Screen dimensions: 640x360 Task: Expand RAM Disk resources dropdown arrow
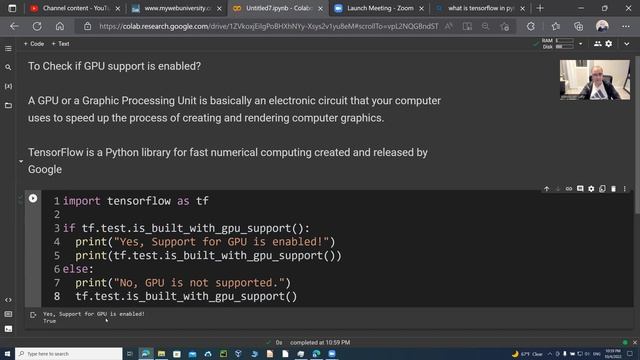point(580,44)
